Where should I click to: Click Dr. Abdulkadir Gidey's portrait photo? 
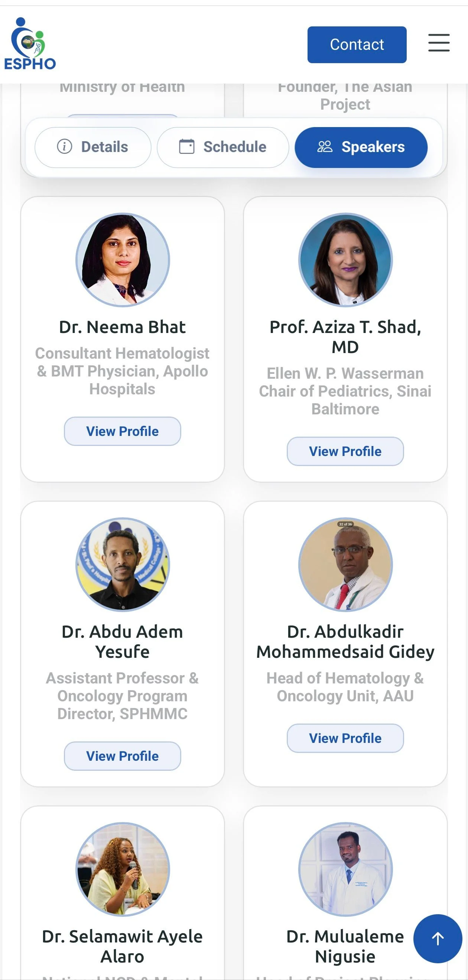tap(345, 565)
